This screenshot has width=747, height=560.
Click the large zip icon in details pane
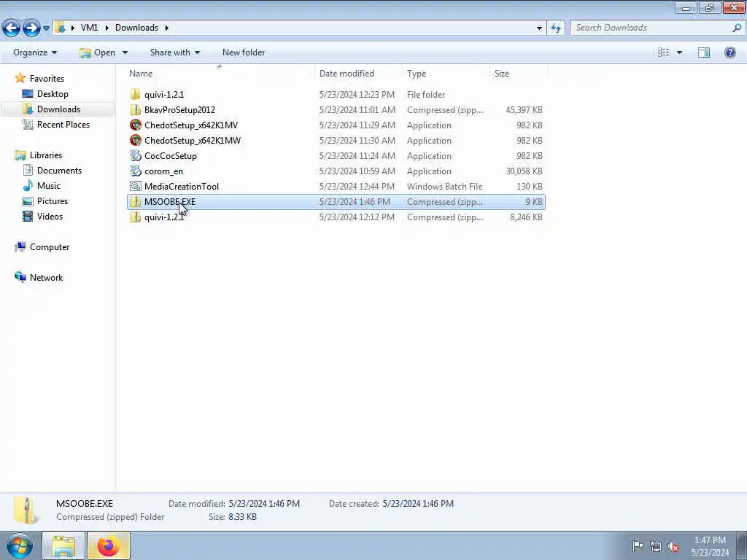click(x=26, y=510)
